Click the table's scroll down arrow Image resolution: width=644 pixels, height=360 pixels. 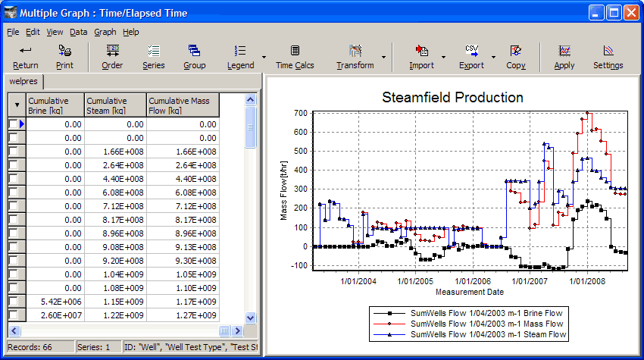pyautogui.click(x=250, y=318)
